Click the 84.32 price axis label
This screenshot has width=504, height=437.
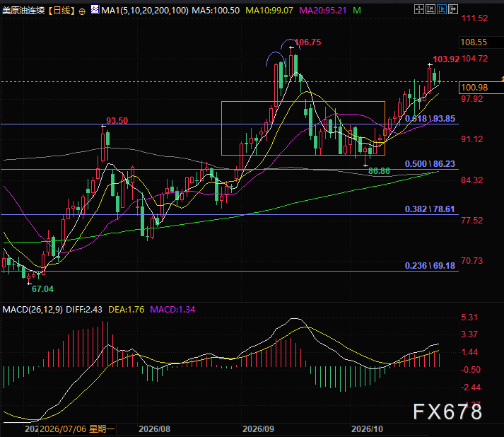point(472,180)
